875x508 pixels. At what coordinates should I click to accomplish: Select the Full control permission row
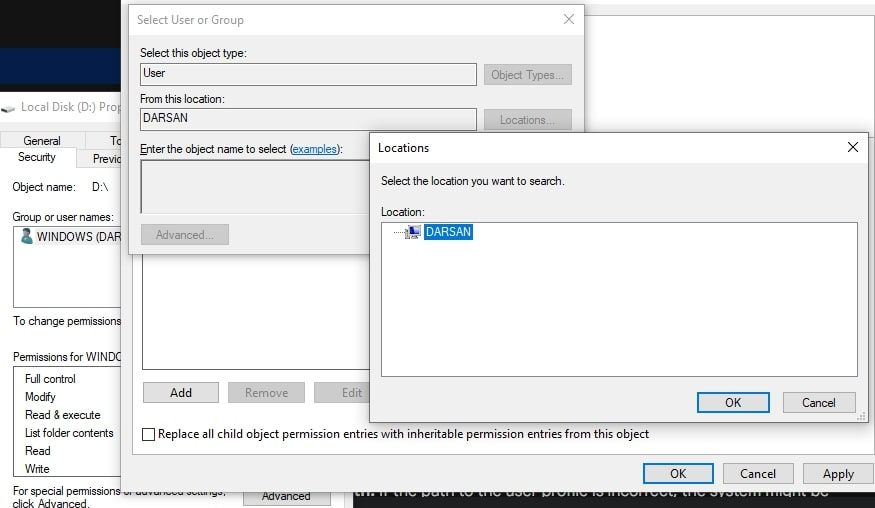point(50,378)
